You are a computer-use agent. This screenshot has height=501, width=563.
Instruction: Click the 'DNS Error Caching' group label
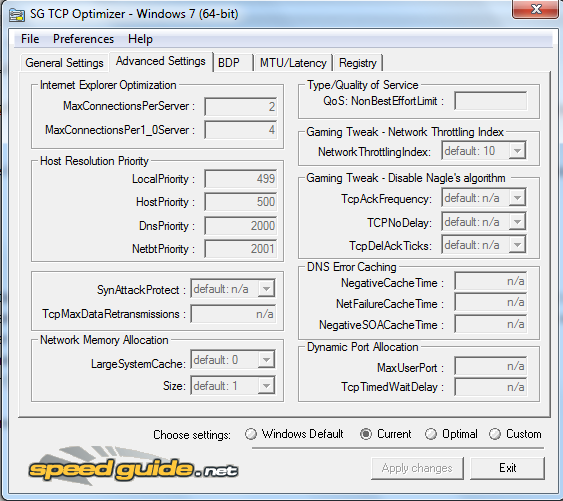(352, 267)
